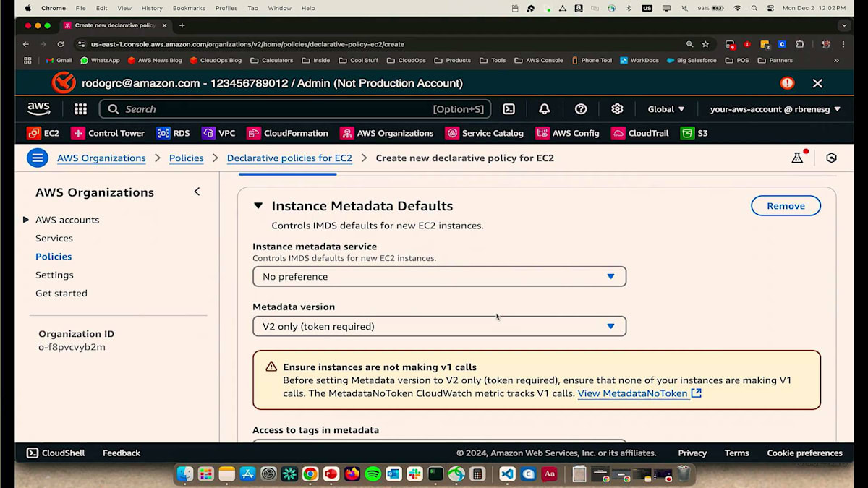Open the S3 service shortcut
This screenshot has width=868, height=488.
click(x=694, y=133)
